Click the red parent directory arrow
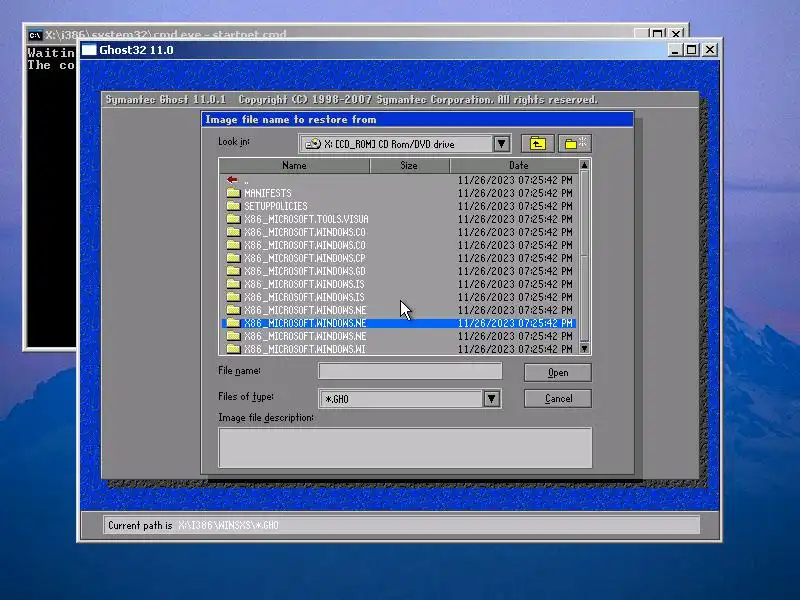Image resolution: width=800 pixels, height=600 pixels. click(x=232, y=180)
